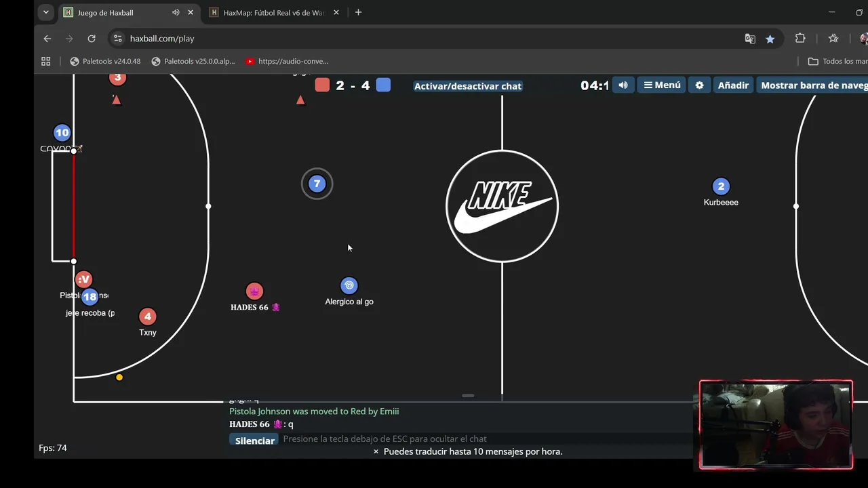
Task: Click blue player number 10
Action: pyautogui.click(x=62, y=133)
